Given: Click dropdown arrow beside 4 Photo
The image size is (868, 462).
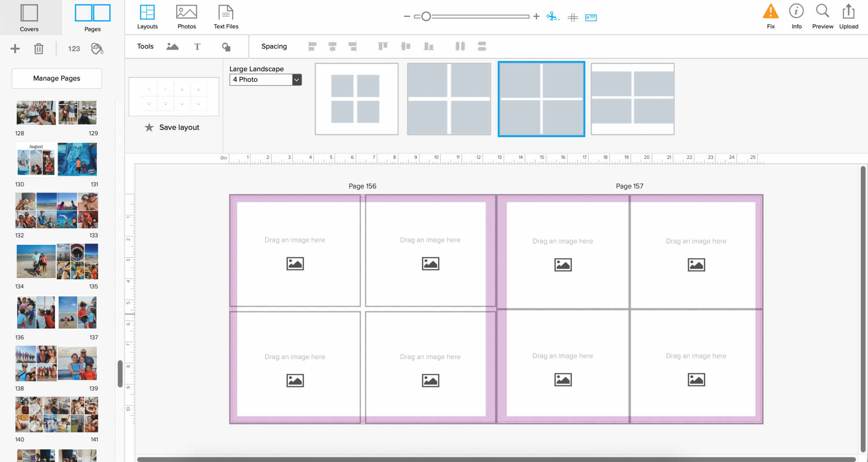Looking at the screenshot, I should click(x=297, y=80).
